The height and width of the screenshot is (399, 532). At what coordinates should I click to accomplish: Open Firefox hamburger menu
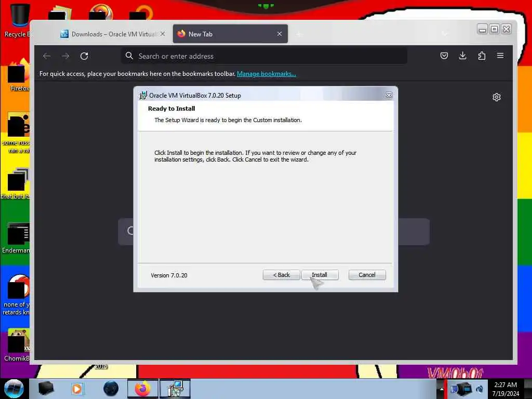(x=500, y=56)
